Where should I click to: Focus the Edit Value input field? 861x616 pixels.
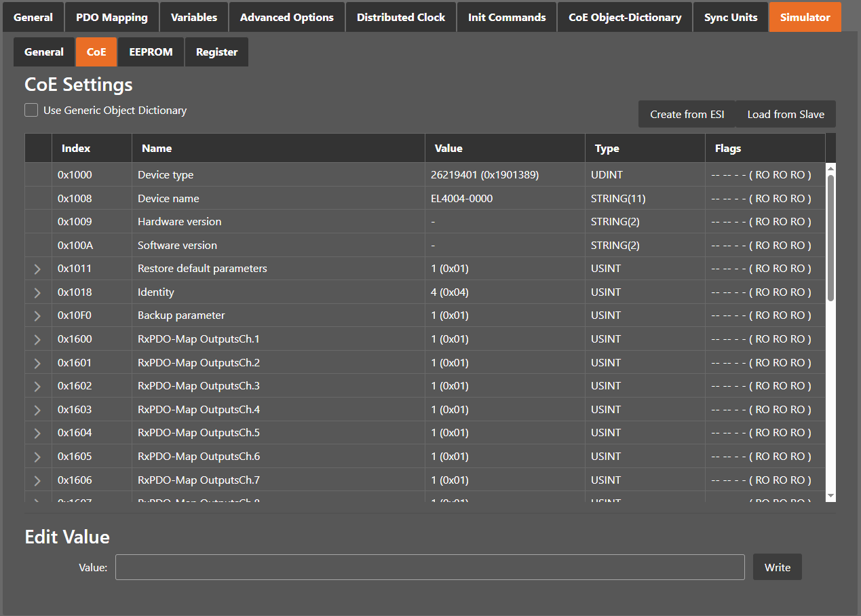point(429,567)
